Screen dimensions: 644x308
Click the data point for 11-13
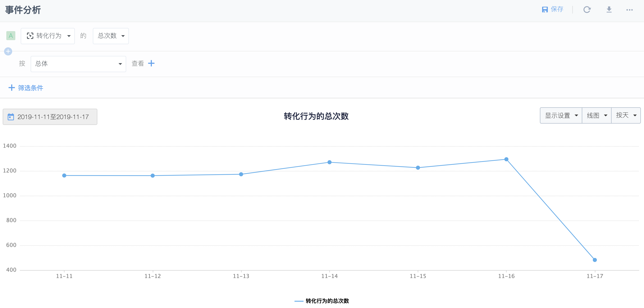(x=241, y=174)
